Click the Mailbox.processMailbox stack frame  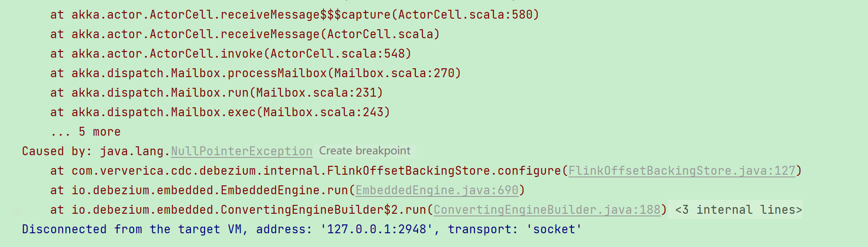pyautogui.click(x=255, y=73)
